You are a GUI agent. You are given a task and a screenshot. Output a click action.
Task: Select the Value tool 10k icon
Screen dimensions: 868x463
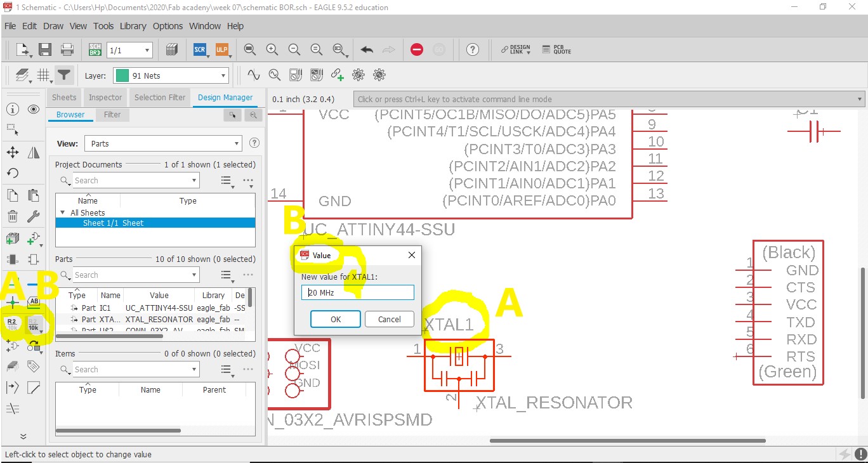pos(34,324)
